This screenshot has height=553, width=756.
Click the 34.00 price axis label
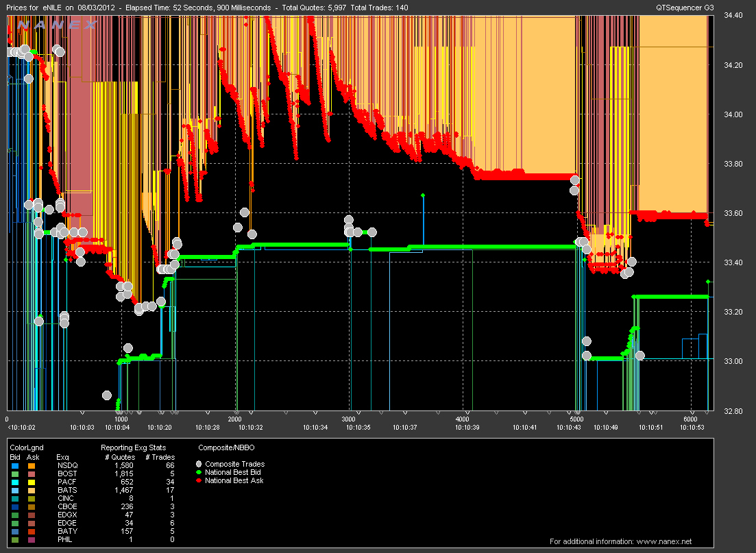[733, 114]
